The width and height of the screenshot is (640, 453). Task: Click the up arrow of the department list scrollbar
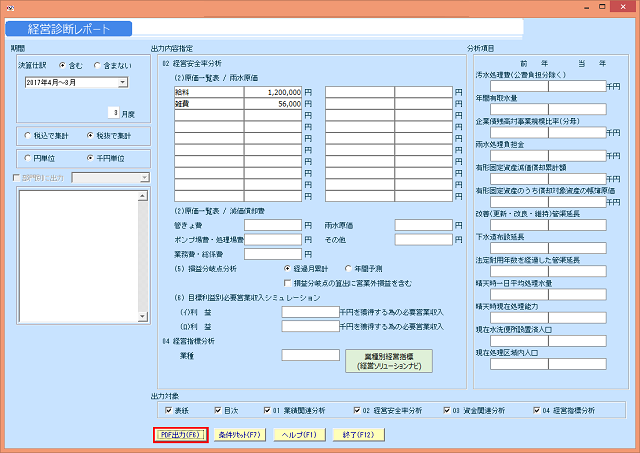[x=142, y=196]
